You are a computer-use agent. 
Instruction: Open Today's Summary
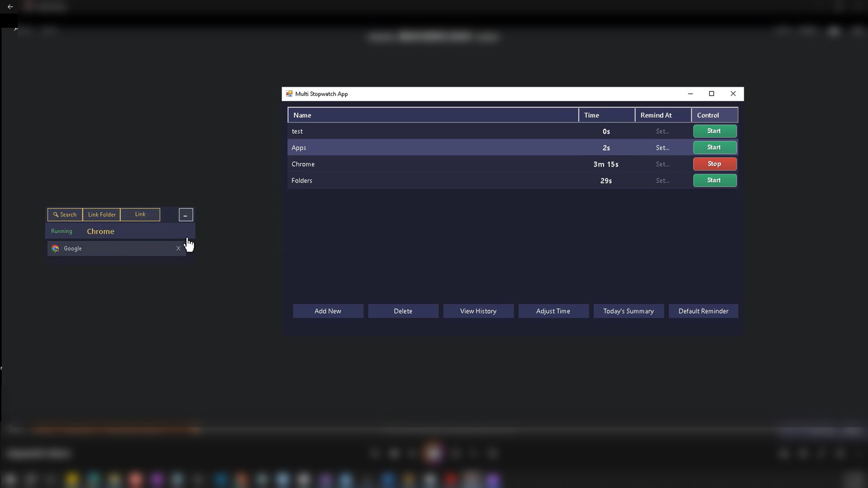tap(628, 311)
